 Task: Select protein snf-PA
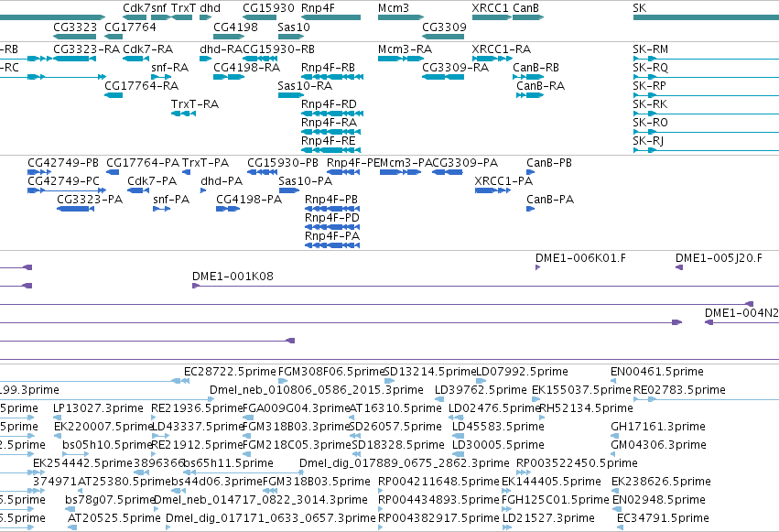[x=171, y=200]
